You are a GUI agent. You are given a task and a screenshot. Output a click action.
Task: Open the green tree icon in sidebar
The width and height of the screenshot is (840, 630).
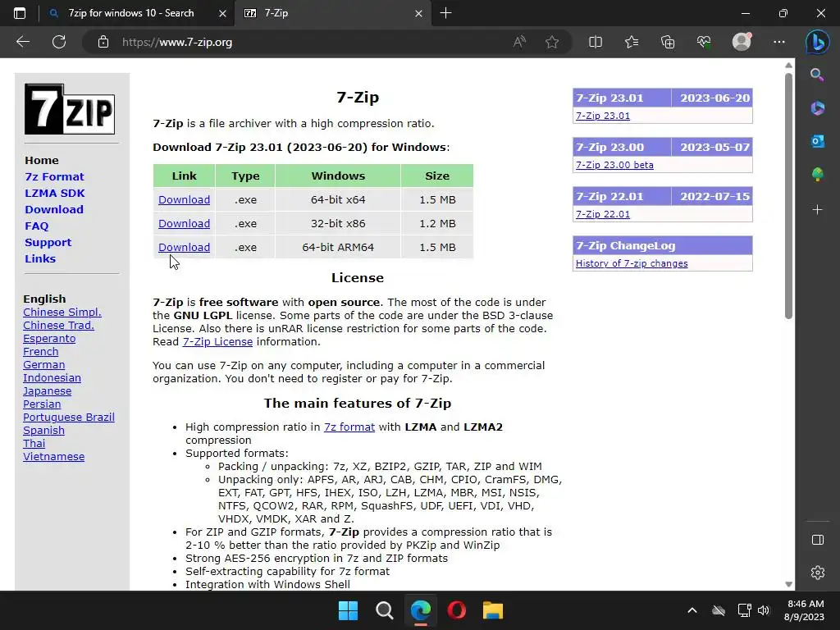click(817, 175)
